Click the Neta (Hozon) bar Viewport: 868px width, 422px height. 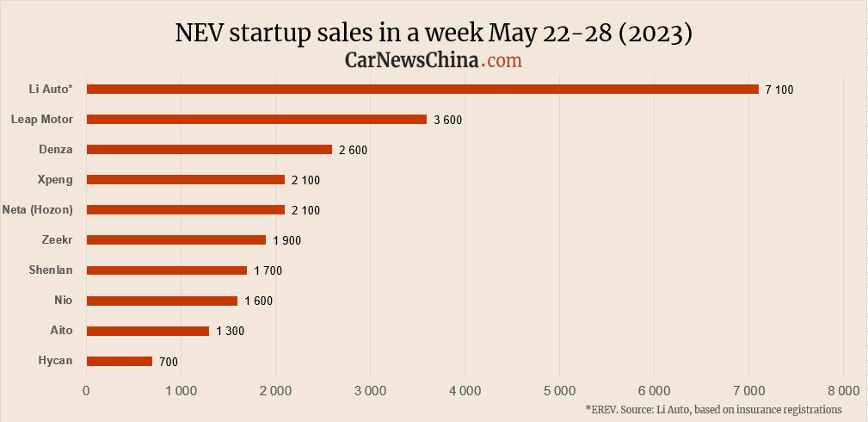(x=186, y=210)
